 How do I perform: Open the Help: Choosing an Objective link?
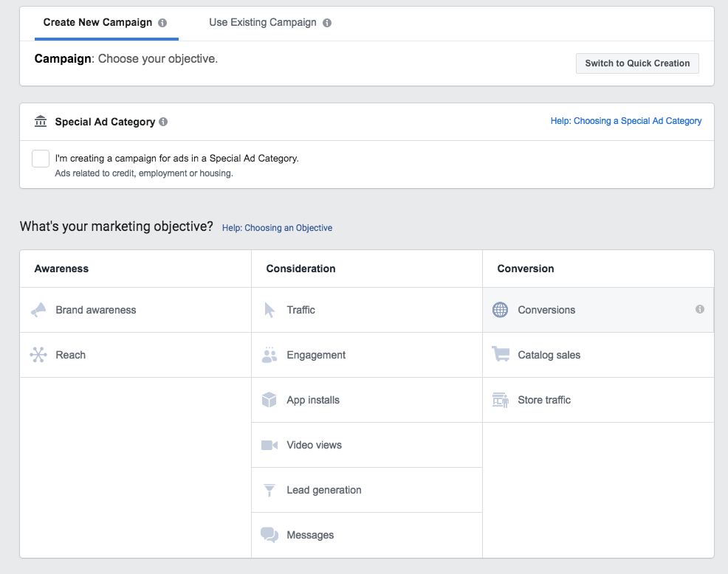277,228
